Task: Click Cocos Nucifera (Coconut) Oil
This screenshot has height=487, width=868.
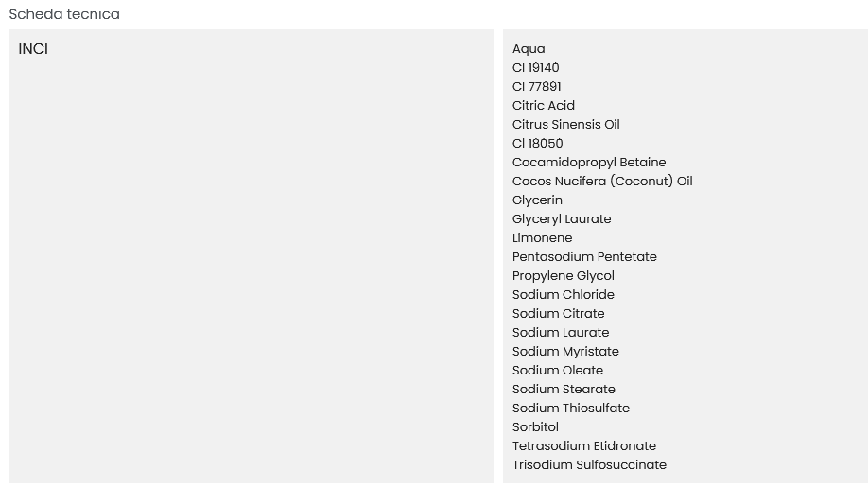Action: (x=601, y=182)
